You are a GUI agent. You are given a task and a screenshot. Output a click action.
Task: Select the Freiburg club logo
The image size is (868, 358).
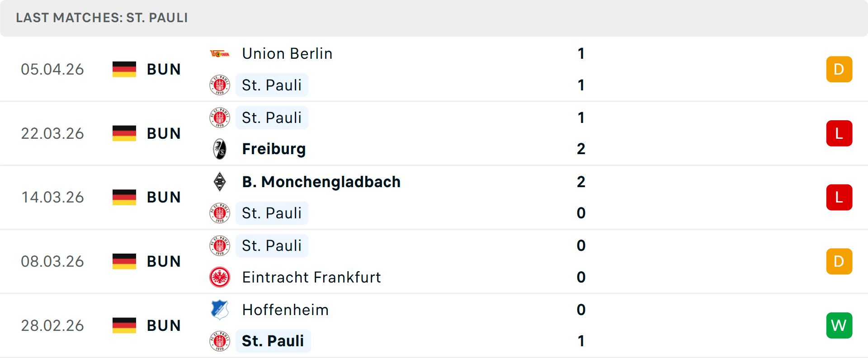[220, 149]
